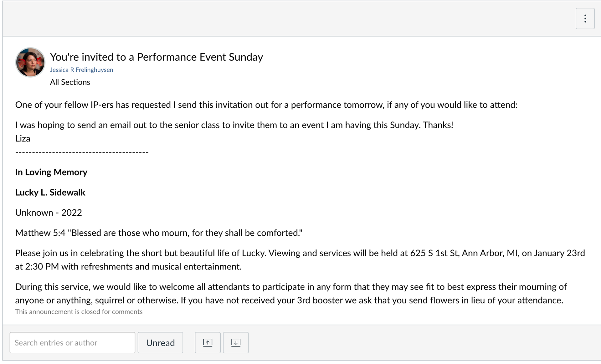Click the Matthew 5:4 scripture quote
Image resolution: width=601 pixels, height=364 pixels.
[159, 233]
